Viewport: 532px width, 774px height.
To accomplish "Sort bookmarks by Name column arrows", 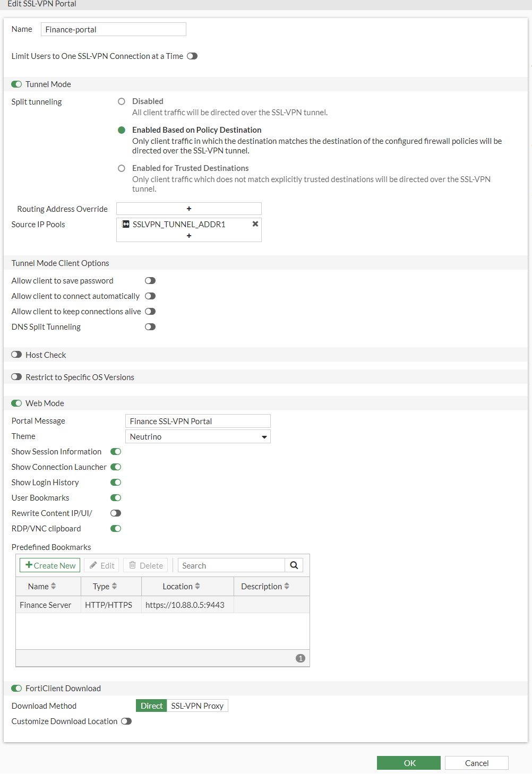I will pos(54,587).
